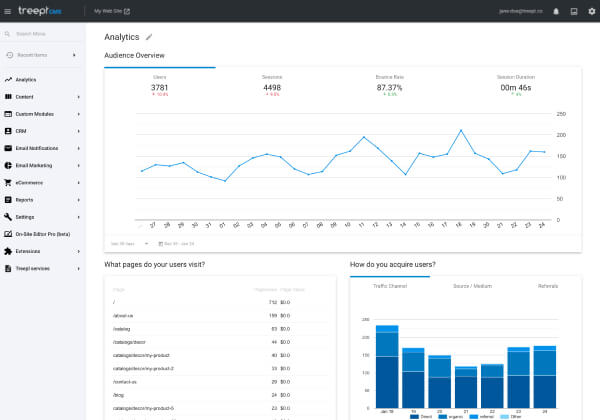The image size is (600, 420).
Task: Open the date range calendar picker
Action: click(176, 244)
